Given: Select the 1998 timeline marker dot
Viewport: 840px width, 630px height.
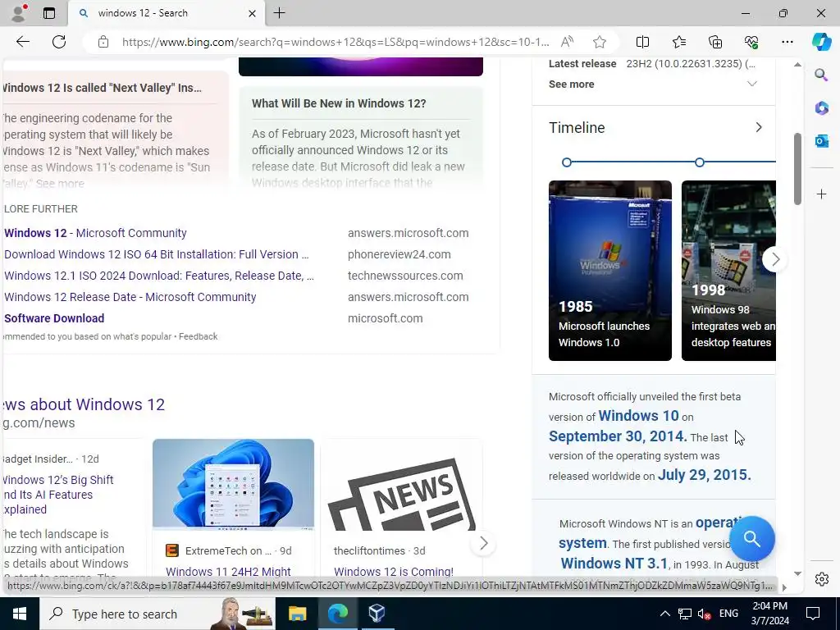Looking at the screenshot, I should (x=699, y=162).
